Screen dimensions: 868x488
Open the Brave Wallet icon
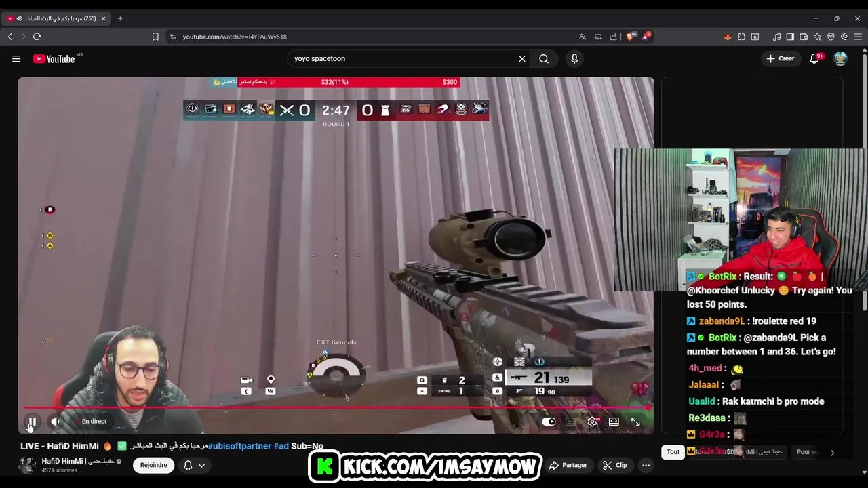click(x=804, y=37)
